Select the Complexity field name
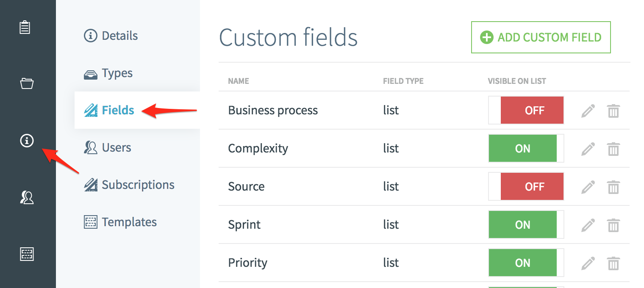This screenshot has width=644, height=288. point(258,149)
